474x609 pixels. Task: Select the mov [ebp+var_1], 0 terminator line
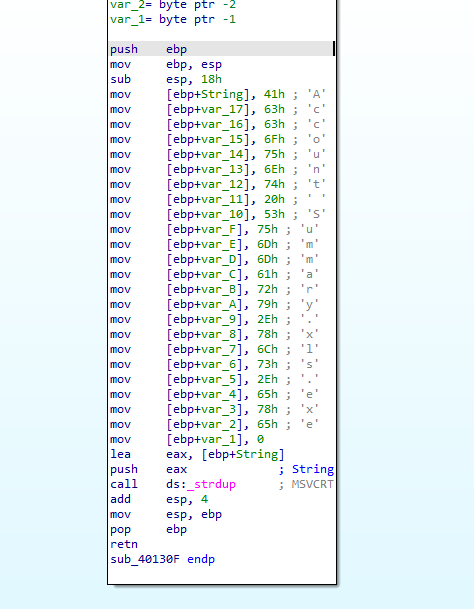pyautogui.click(x=187, y=440)
